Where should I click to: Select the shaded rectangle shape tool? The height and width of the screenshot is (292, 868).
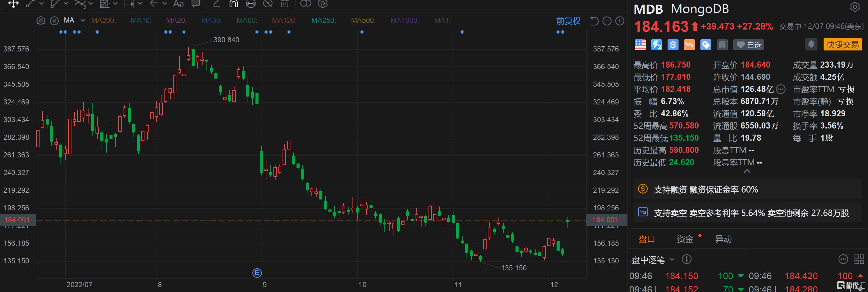(105, 4)
